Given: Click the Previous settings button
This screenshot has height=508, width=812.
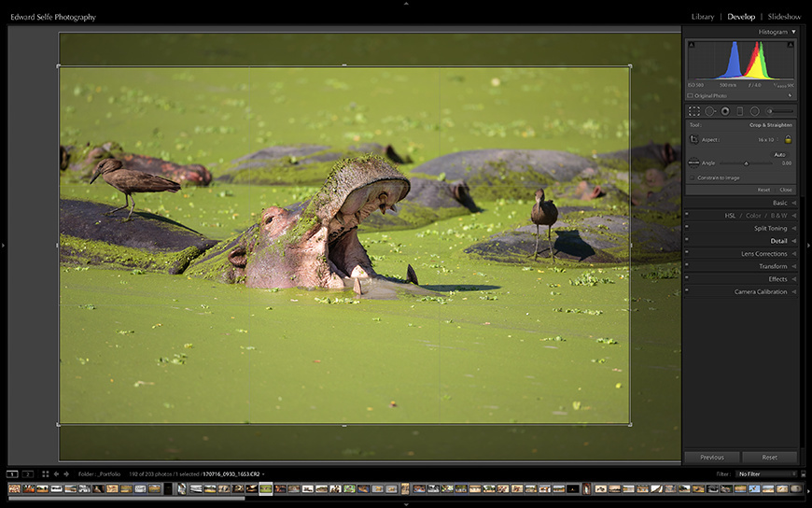Looking at the screenshot, I should 712,458.
